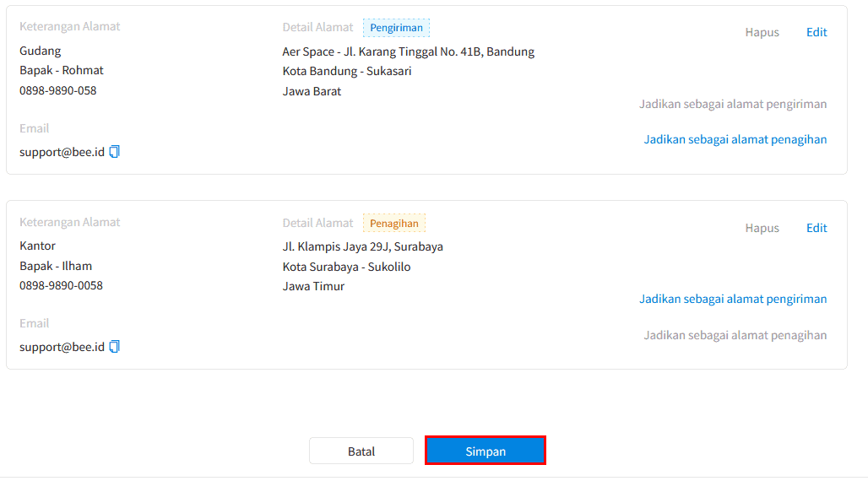This screenshot has width=868, height=481.
Task: Click the blue Pengiriman badge
Action: [396, 28]
